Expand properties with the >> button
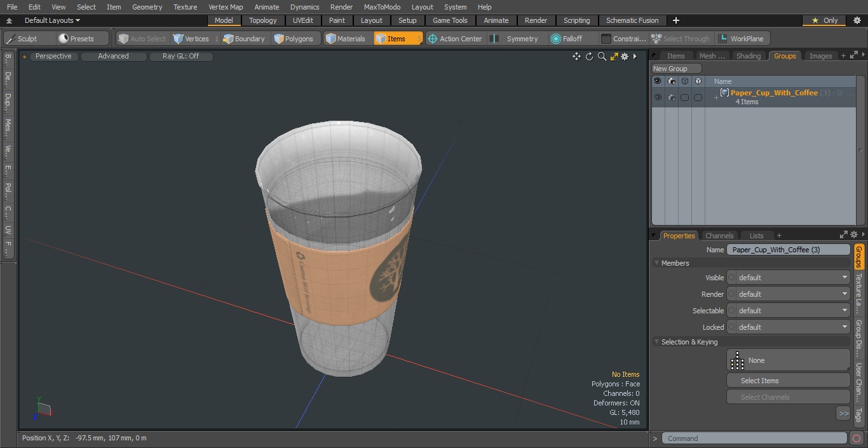The height and width of the screenshot is (448, 868). pyautogui.click(x=843, y=414)
